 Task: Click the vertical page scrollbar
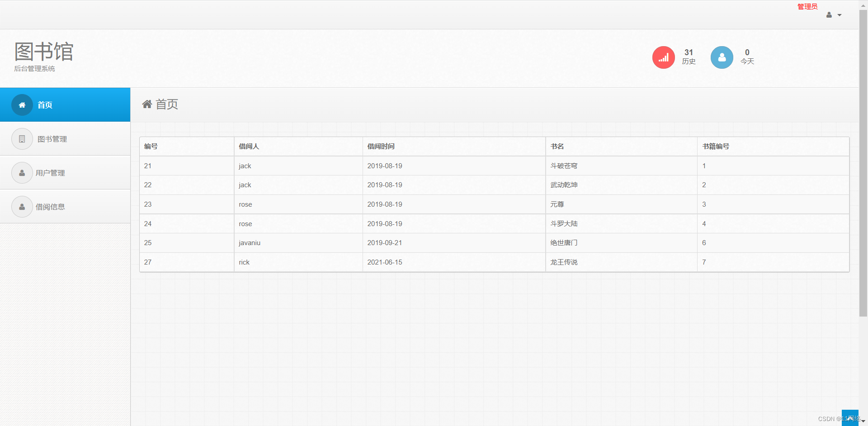click(863, 163)
